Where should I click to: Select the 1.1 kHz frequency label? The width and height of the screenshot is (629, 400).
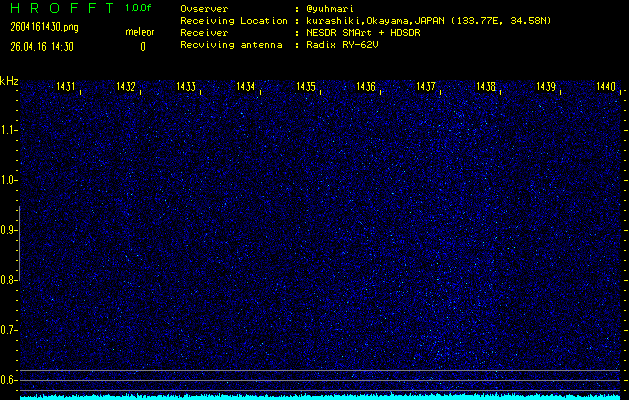(9, 130)
